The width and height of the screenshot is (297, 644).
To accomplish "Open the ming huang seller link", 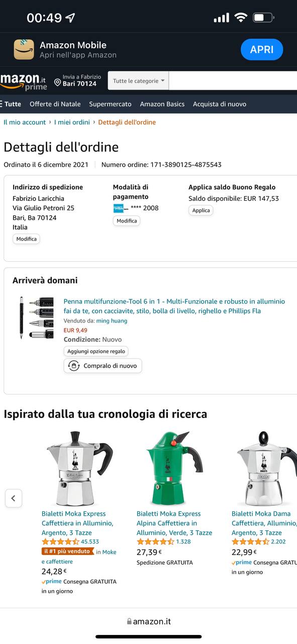I will point(112,321).
